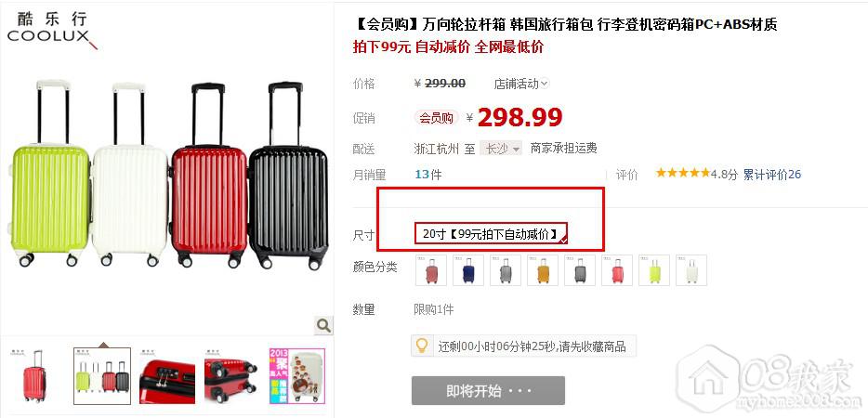This screenshot has height=418, width=868.
Task: Click the five-star rating icons
Action: [x=682, y=174]
